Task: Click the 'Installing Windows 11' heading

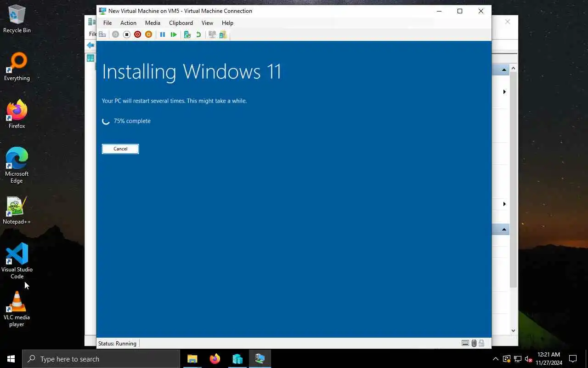Action: coord(192,72)
